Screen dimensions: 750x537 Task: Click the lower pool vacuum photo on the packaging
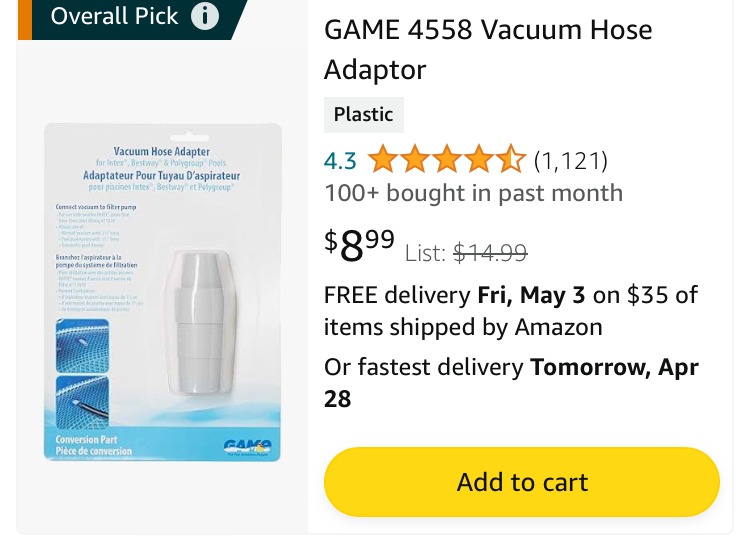pos(82,402)
